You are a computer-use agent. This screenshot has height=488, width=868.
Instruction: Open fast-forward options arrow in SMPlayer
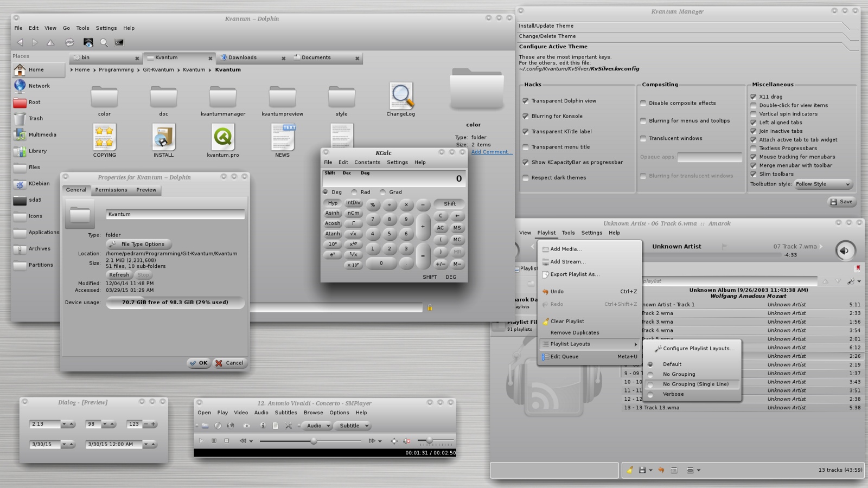tap(380, 441)
